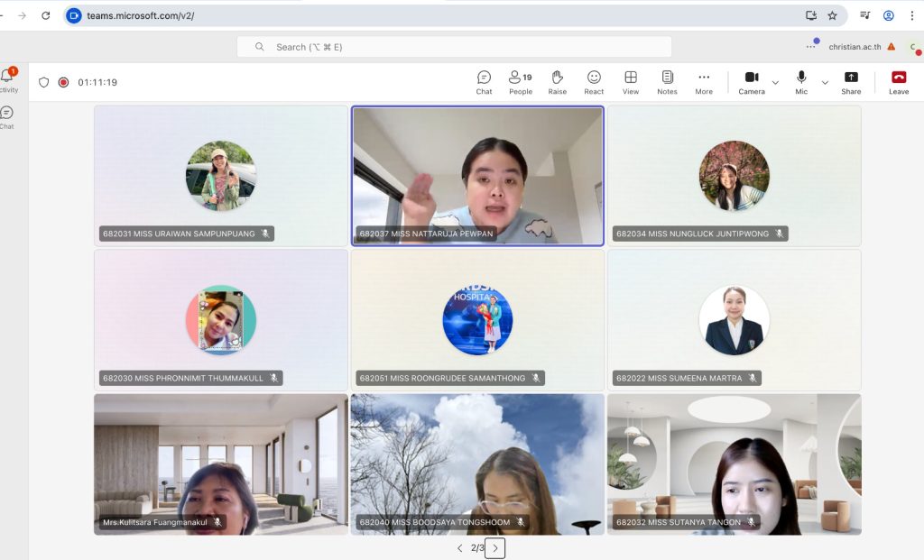Click the red recording indicator
The height and width of the screenshot is (560, 924).
[63, 82]
